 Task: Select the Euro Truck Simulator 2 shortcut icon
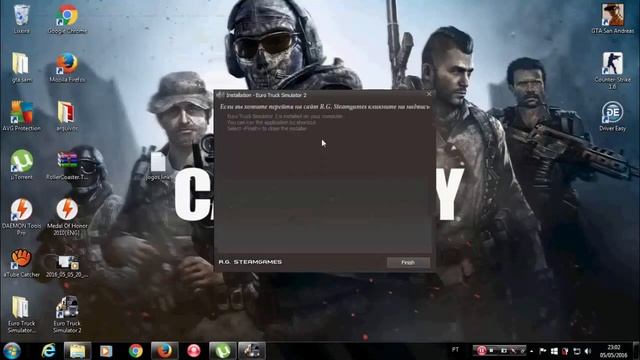coord(67,314)
